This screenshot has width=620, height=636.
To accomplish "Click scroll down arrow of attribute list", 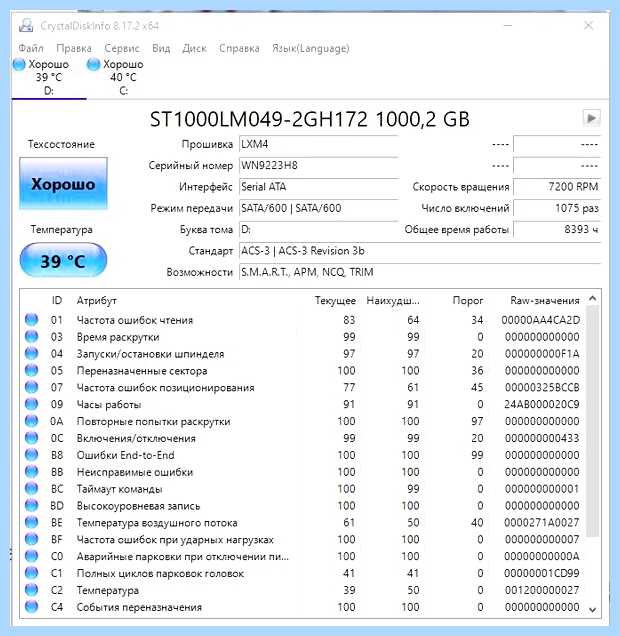I will 592,610.
